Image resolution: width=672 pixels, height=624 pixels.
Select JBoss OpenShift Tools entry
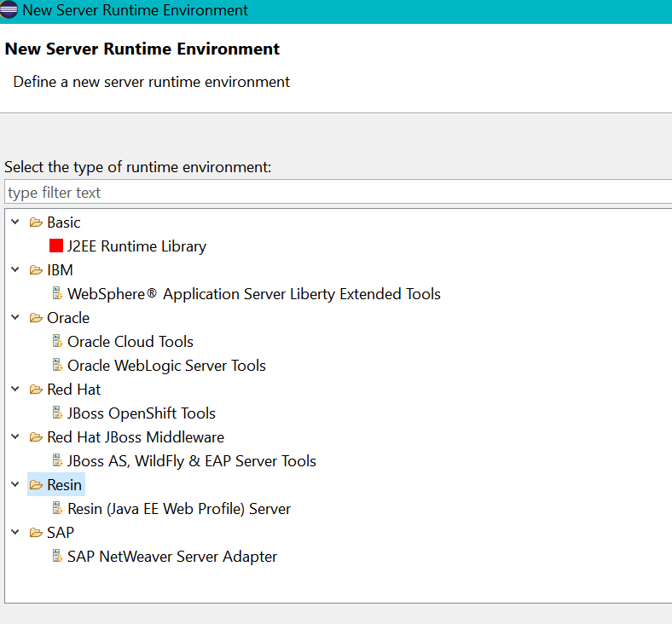click(x=142, y=413)
